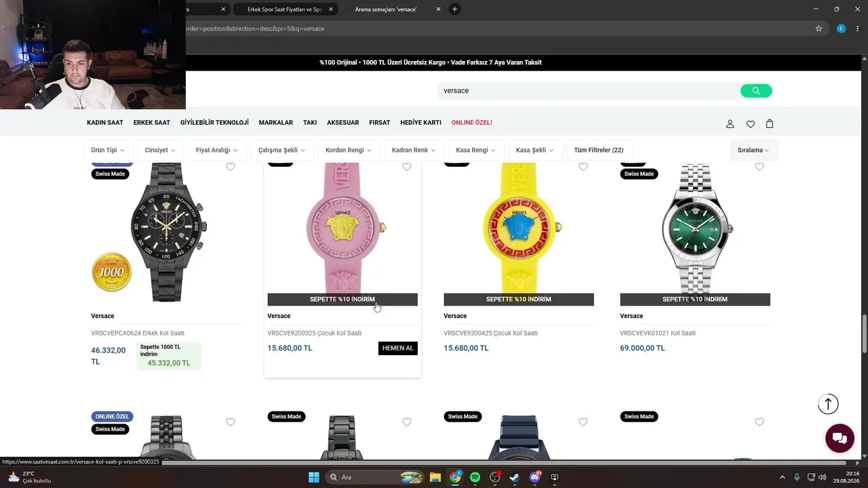This screenshot has width=868, height=488.
Task: Click the page vertical scrollbar thumb
Action: [864, 333]
